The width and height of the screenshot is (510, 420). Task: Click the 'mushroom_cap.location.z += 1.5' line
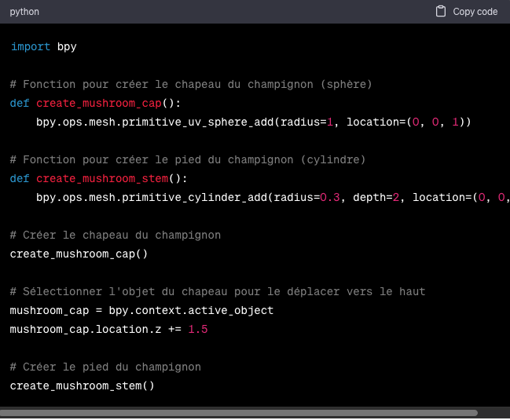point(108,330)
